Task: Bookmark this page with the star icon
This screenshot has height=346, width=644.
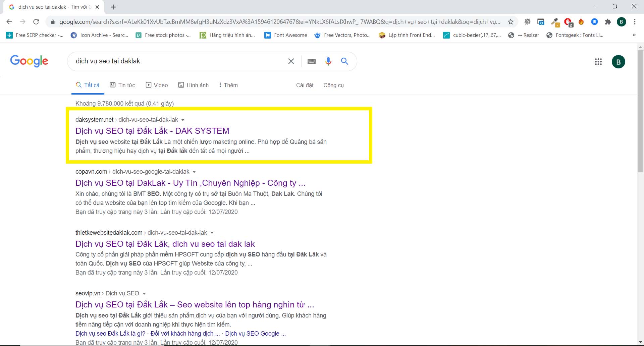Action: click(x=511, y=22)
